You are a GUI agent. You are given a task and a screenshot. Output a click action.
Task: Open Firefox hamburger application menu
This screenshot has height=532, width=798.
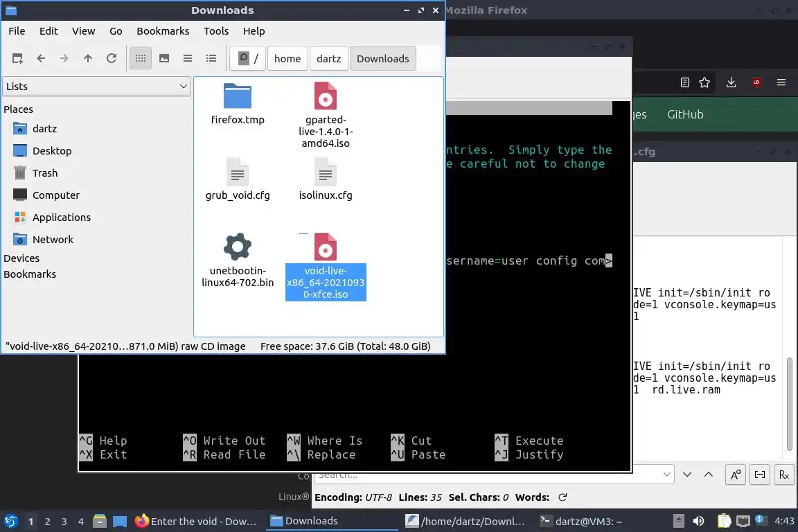tap(781, 82)
